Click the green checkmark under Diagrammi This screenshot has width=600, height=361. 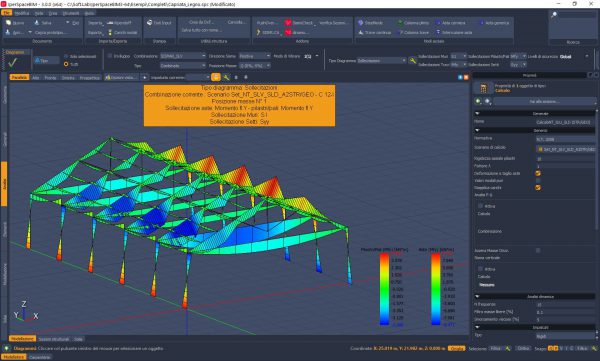13,62
